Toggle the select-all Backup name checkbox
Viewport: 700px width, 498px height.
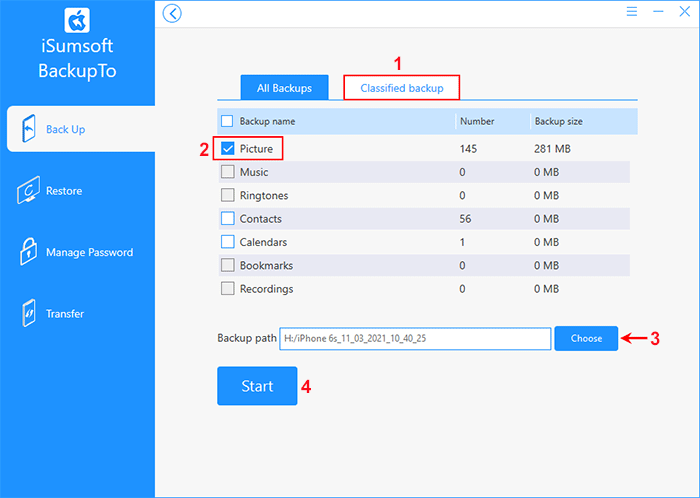(x=227, y=121)
